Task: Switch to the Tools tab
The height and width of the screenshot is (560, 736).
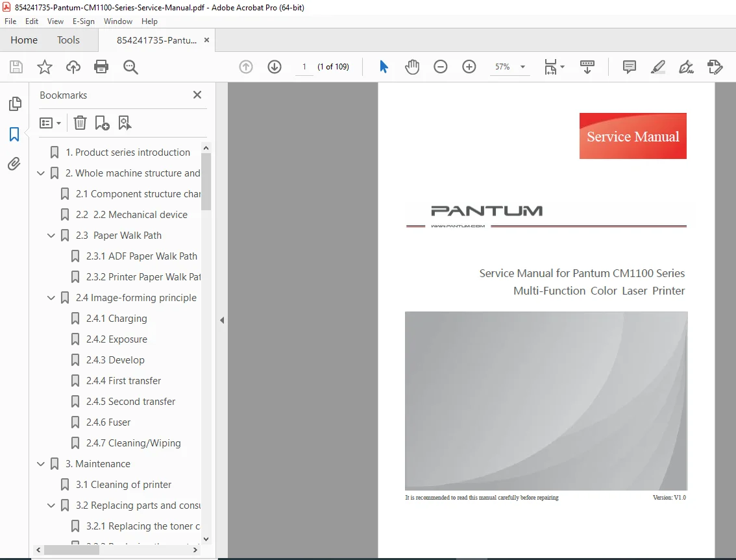Action: click(69, 40)
